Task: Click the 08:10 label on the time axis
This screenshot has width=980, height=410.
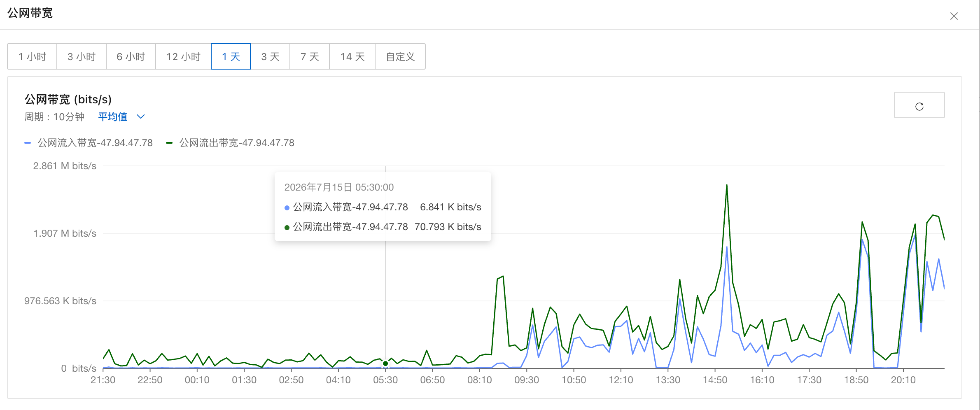Action: (480, 380)
